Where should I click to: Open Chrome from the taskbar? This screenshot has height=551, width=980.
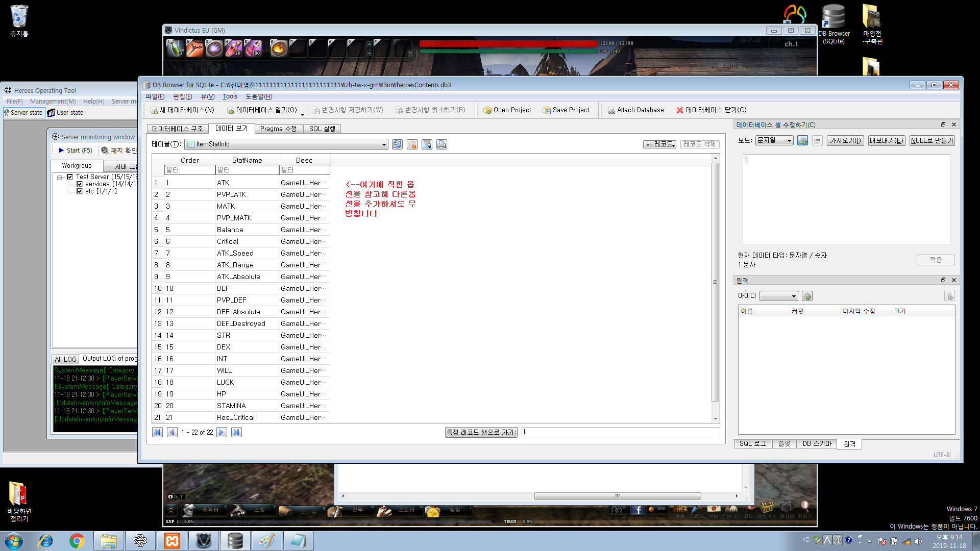77,541
